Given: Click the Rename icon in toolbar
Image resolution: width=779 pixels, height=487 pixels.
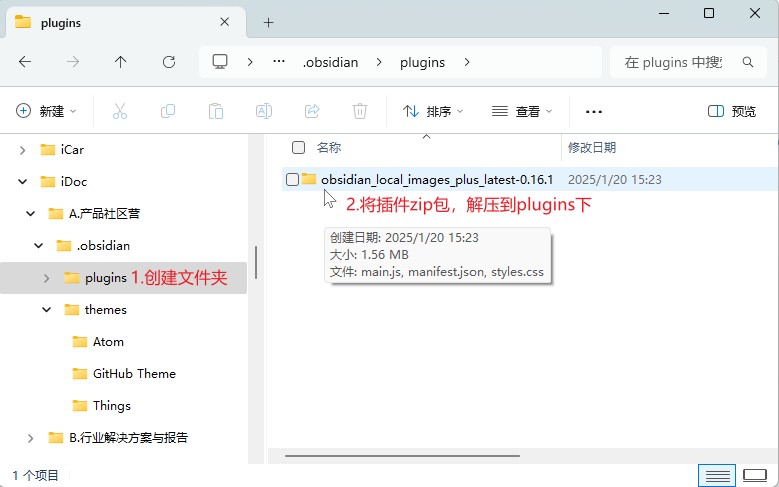Looking at the screenshot, I should click(x=264, y=111).
